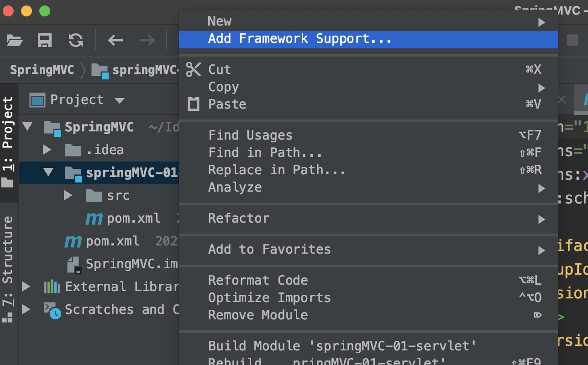Expand the src folder
This screenshot has width=588, height=365.
68,195
